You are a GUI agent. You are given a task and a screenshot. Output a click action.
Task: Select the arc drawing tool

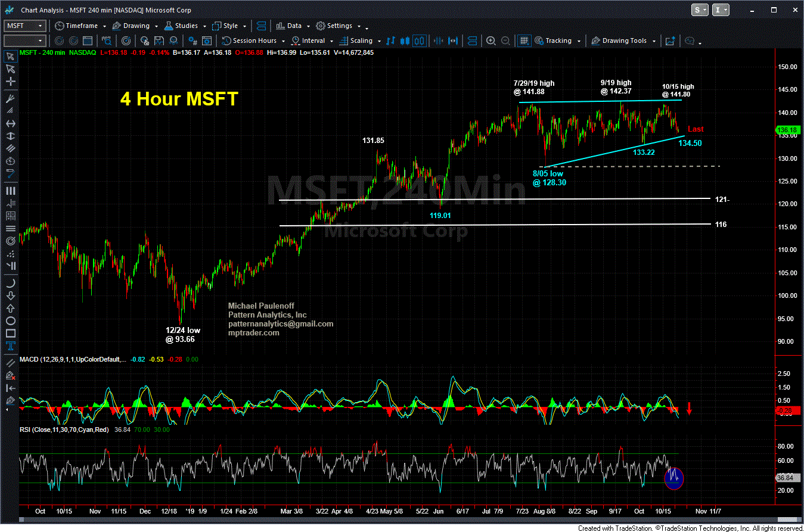click(10, 283)
